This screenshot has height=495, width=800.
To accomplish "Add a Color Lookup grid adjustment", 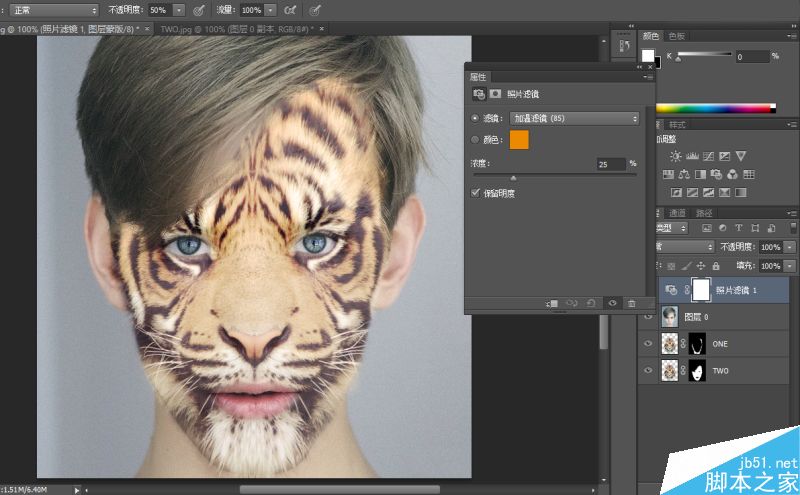I will [x=748, y=175].
